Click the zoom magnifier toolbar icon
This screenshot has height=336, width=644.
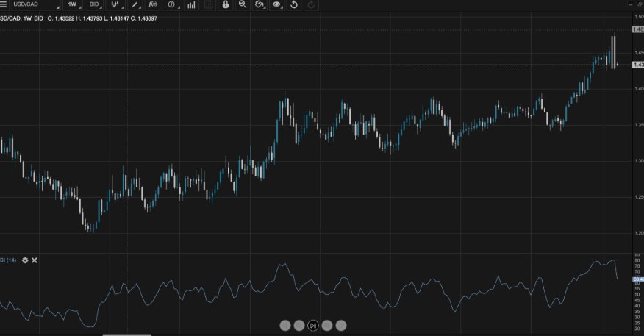243,4
